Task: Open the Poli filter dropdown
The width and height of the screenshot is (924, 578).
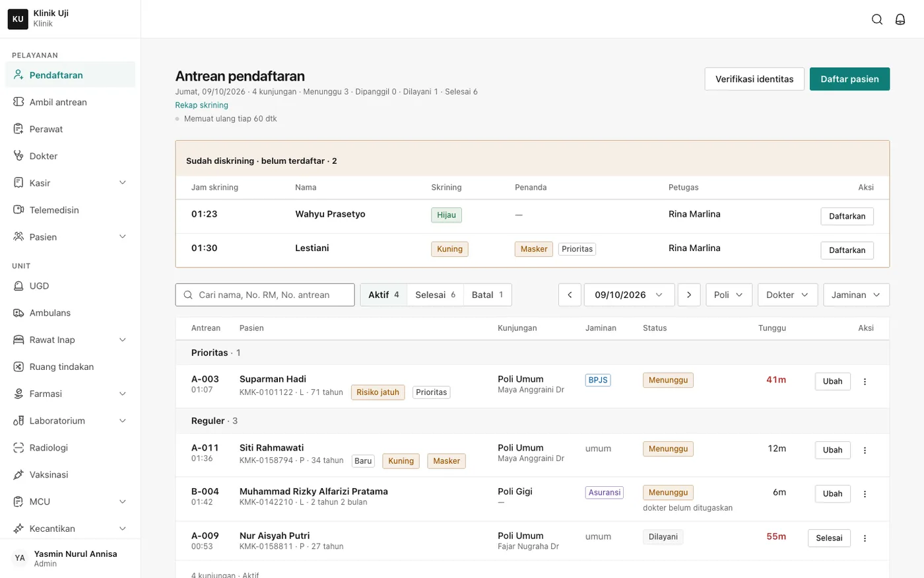Action: [x=729, y=295]
